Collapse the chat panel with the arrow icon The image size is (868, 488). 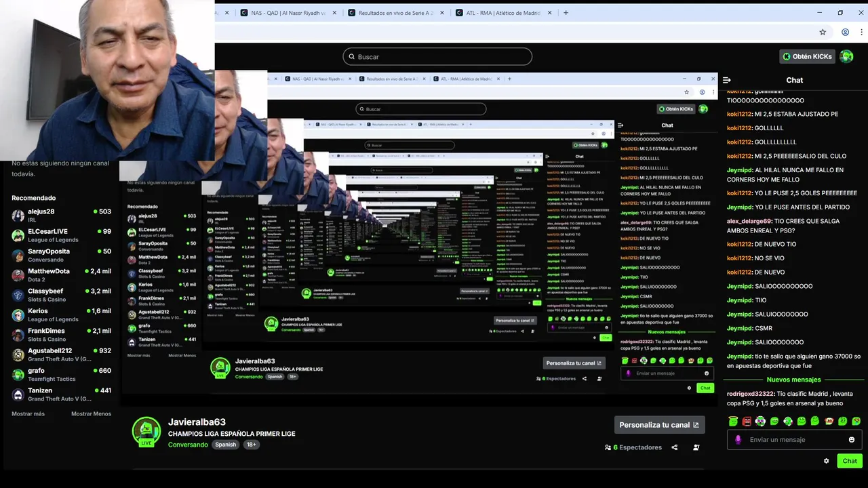[727, 80]
